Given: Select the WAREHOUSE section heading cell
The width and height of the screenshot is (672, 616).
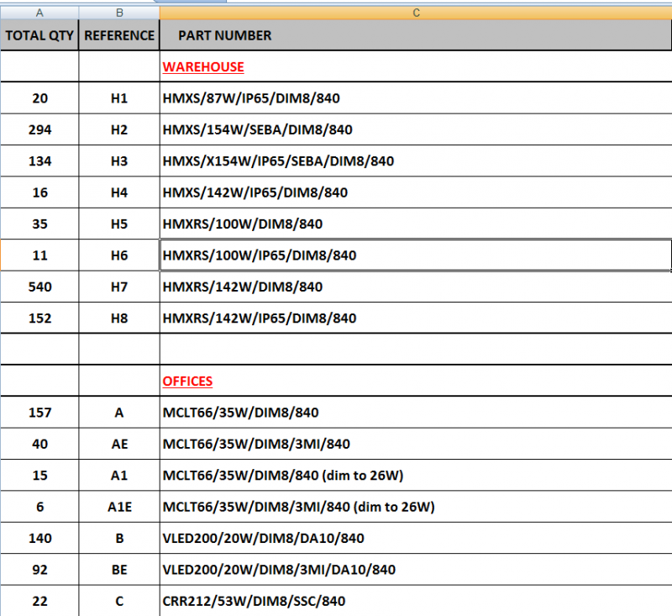Looking at the screenshot, I should click(x=416, y=66).
